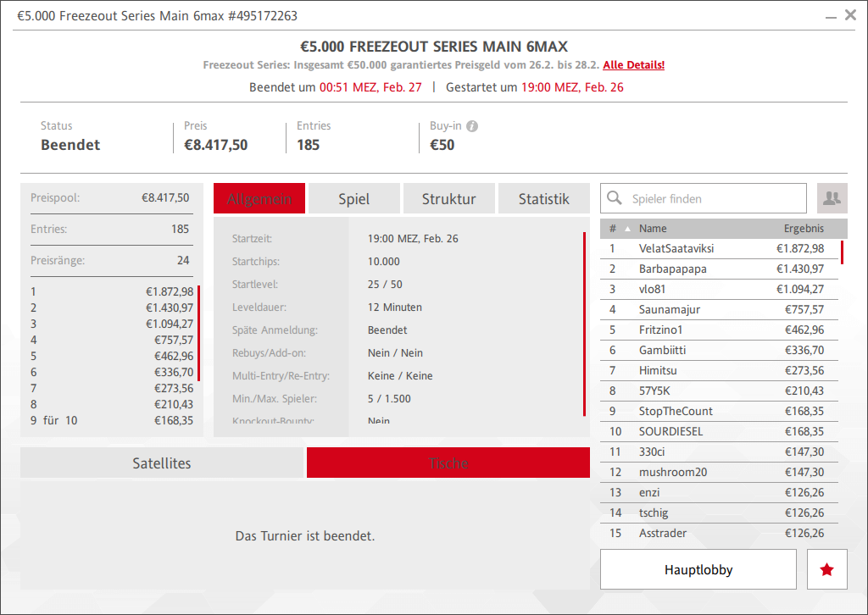
Task: Select player mushroom20
Action: (x=719, y=472)
